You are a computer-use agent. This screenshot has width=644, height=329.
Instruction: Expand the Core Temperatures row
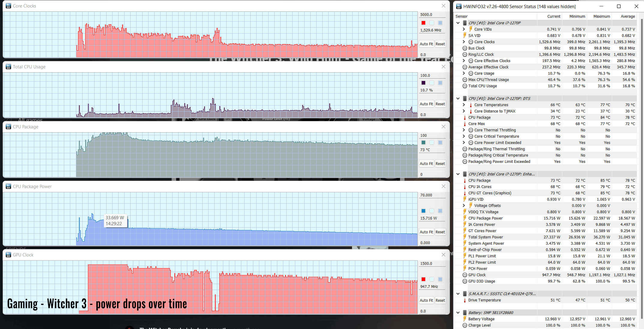tap(464, 105)
